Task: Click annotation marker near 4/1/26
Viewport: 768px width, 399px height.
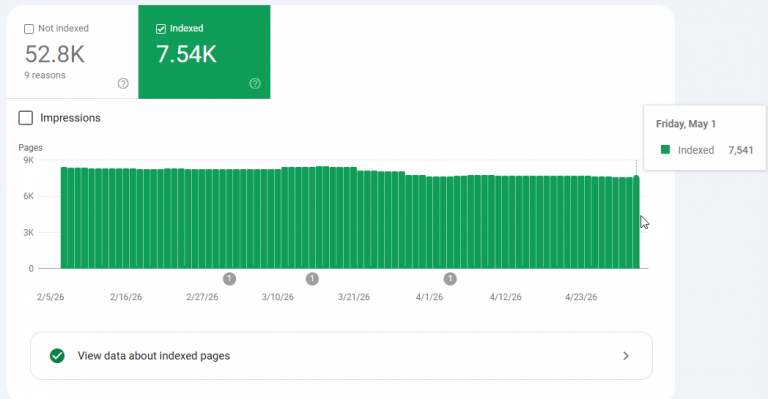Action: coord(450,279)
